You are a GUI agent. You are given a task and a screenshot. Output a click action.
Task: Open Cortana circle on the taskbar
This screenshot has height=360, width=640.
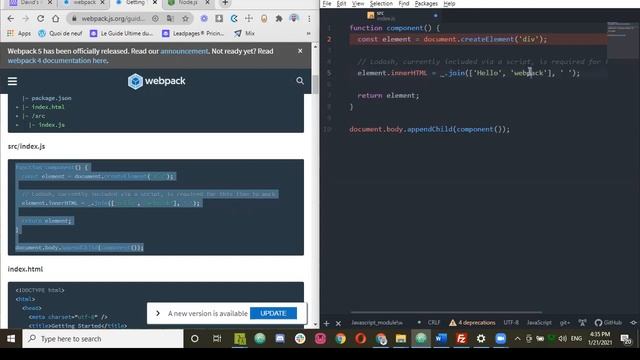coord(195,339)
